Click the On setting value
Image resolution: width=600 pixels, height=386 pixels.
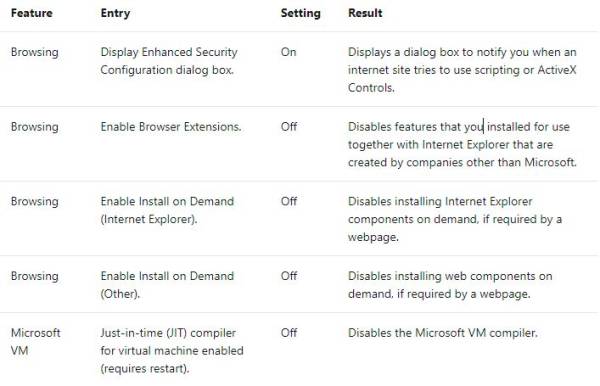[x=289, y=52]
